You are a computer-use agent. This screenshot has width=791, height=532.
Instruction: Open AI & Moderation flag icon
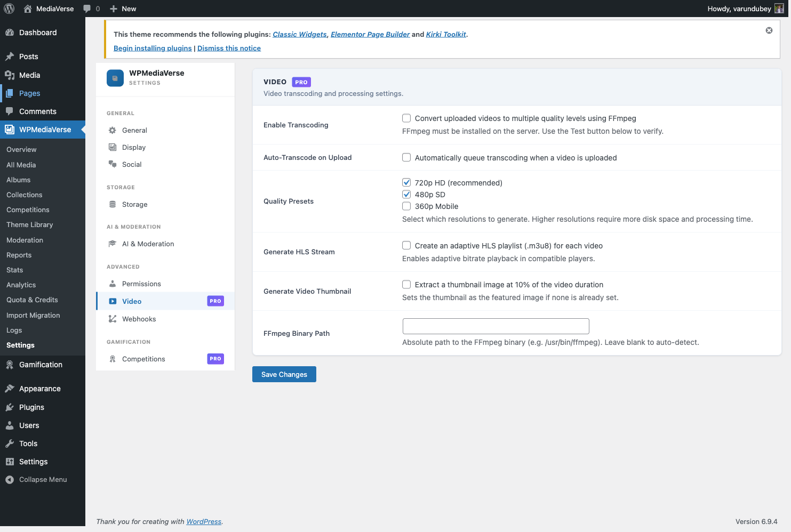coord(112,244)
